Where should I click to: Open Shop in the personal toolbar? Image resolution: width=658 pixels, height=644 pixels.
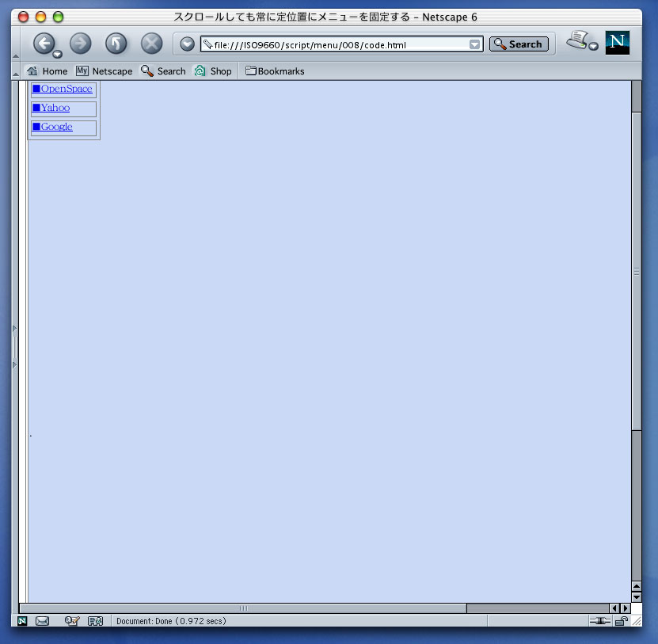click(x=213, y=71)
